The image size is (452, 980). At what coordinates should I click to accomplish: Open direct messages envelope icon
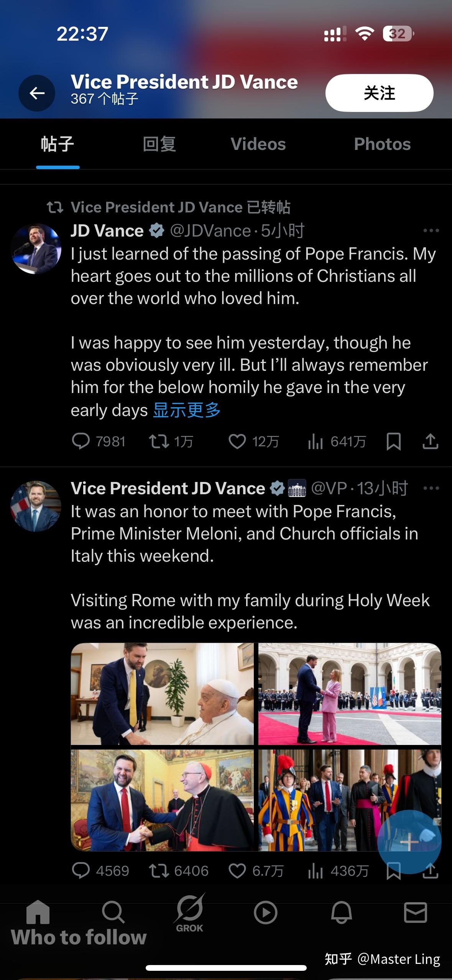[415, 912]
